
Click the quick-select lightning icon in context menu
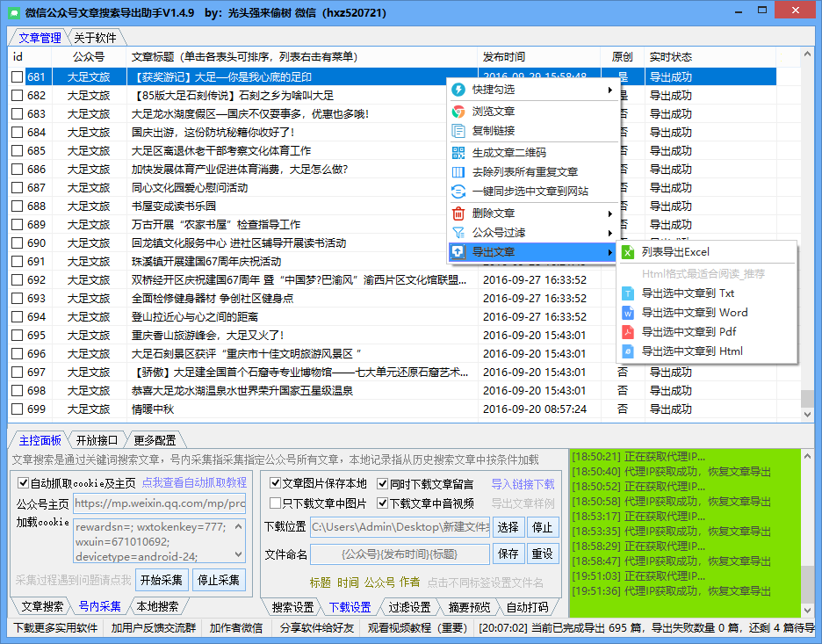[458, 90]
